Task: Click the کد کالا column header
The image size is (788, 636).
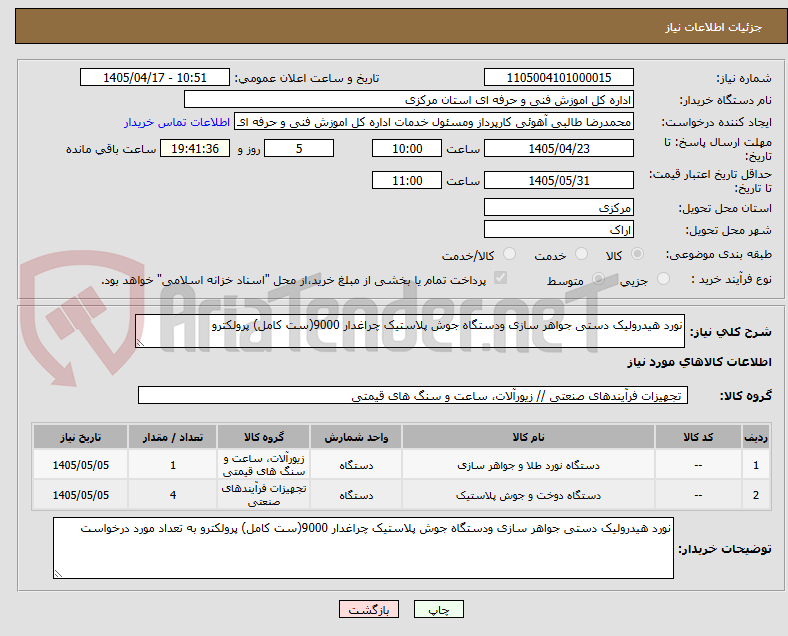Action: click(698, 437)
